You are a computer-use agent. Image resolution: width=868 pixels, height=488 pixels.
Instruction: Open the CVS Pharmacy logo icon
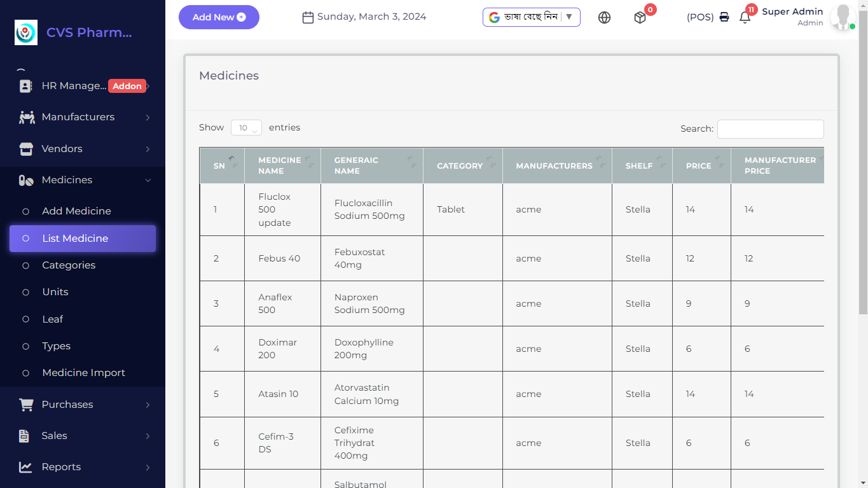[x=25, y=32]
